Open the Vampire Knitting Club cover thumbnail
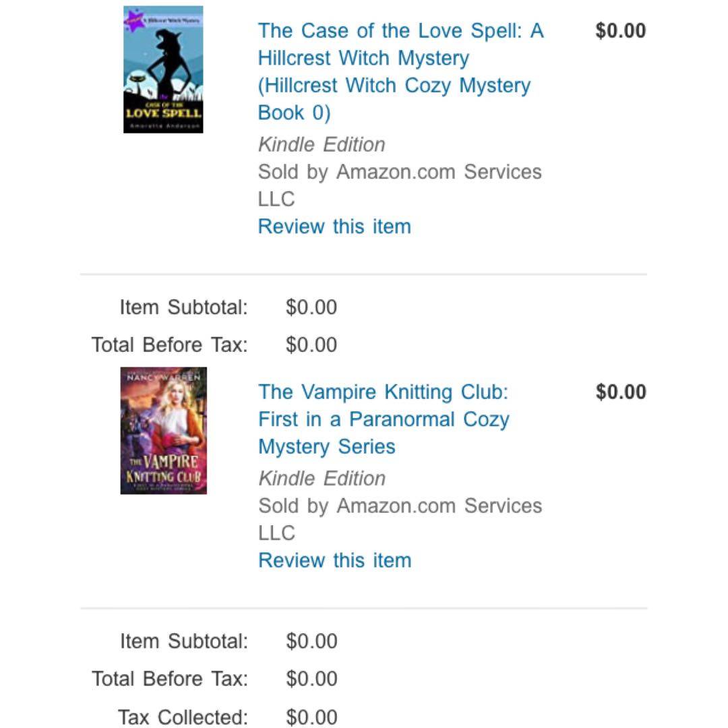This screenshot has width=728, height=728. pyautogui.click(x=163, y=431)
